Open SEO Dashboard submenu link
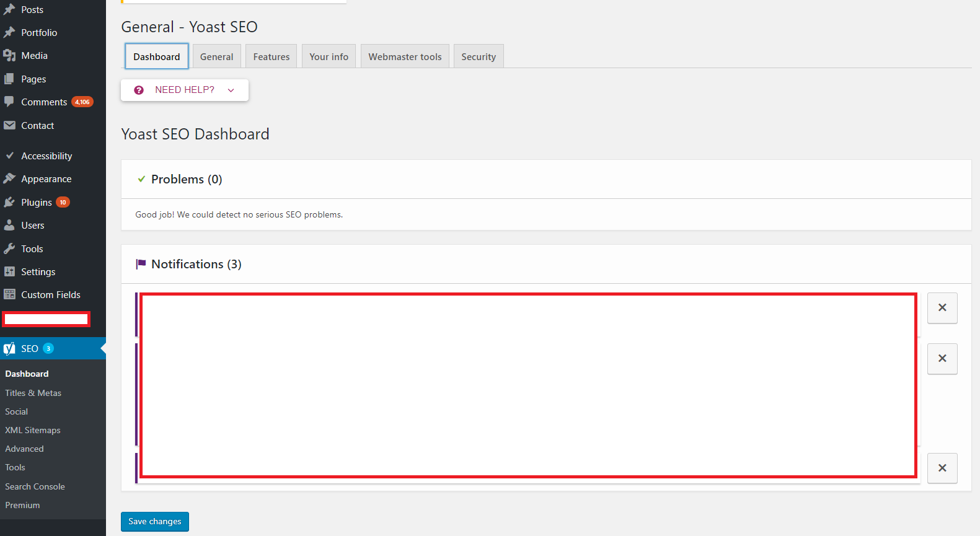The width and height of the screenshot is (980, 536). click(x=27, y=374)
